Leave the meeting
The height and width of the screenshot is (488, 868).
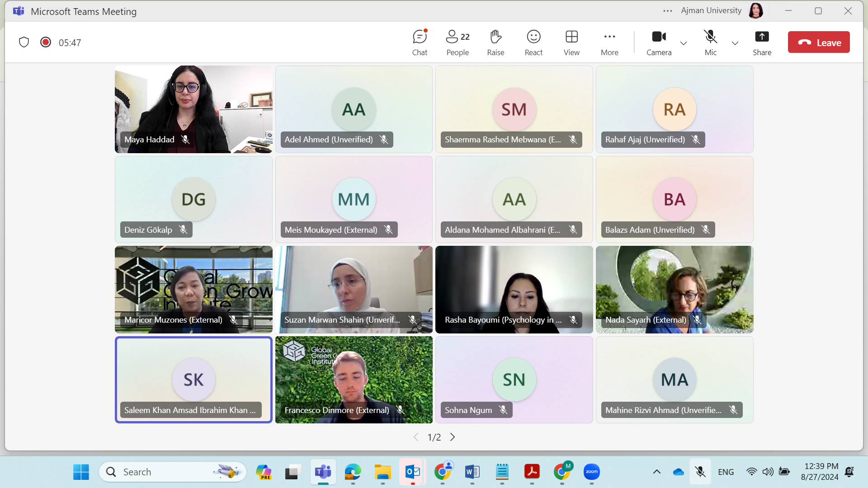click(819, 42)
